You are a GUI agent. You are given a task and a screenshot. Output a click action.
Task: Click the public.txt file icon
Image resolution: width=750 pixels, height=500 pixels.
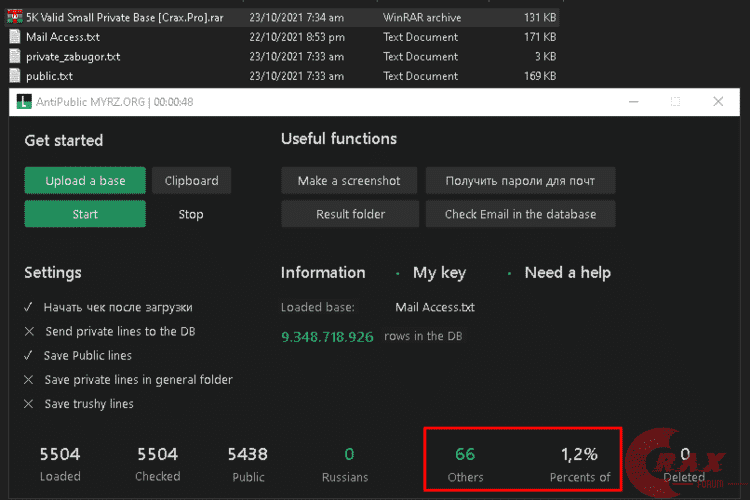pos(15,75)
